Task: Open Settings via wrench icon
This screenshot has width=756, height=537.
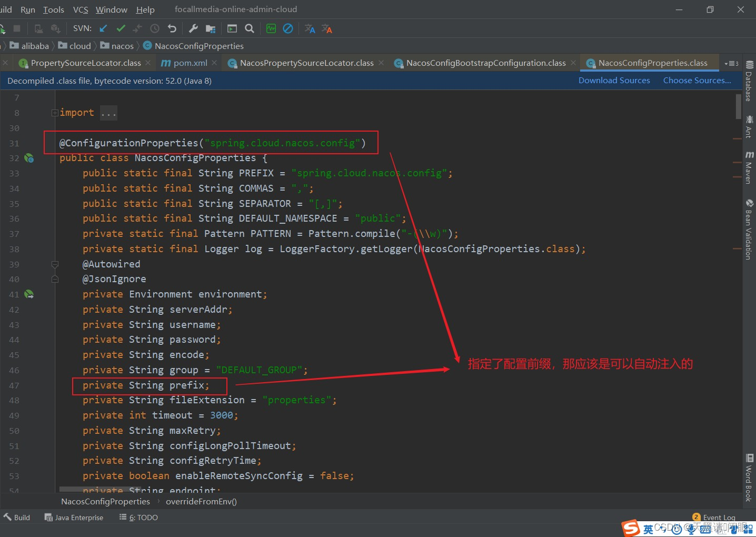Action: (x=193, y=28)
